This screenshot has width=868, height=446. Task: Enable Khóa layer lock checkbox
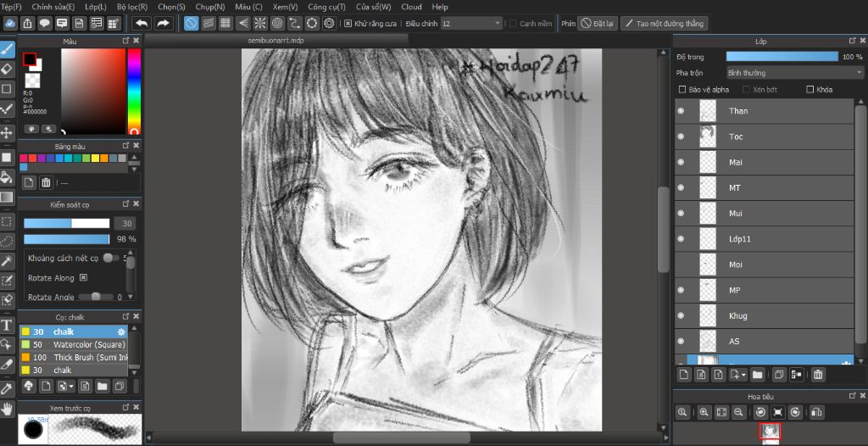point(810,89)
